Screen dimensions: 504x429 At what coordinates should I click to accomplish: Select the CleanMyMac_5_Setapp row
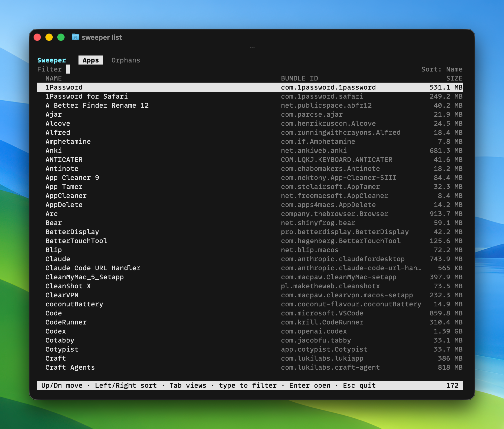click(250, 277)
